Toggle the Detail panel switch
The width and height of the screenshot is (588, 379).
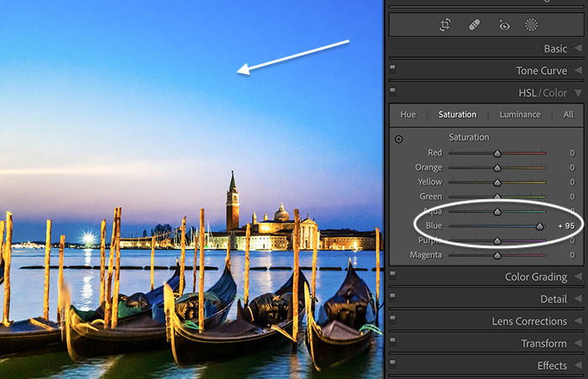392,296
